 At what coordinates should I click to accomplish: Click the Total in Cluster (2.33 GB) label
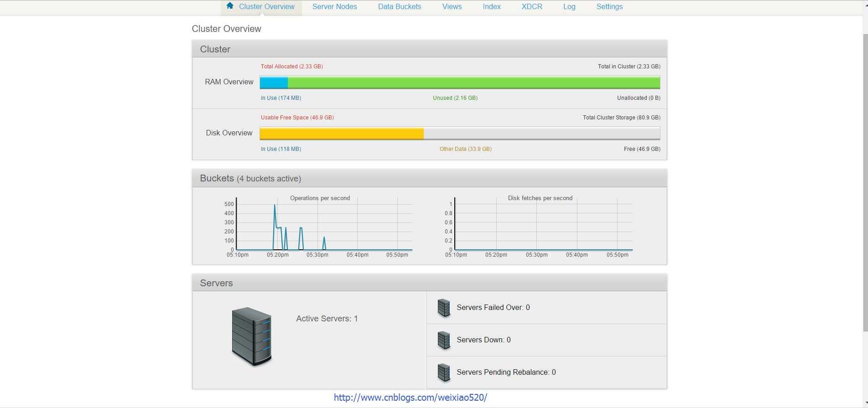[629, 67]
